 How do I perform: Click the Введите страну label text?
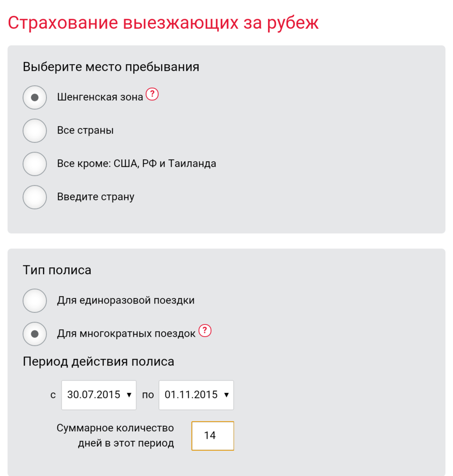pos(96,197)
